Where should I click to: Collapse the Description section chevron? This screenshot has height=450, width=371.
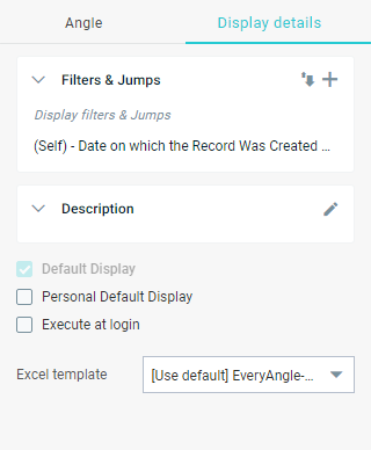click(38, 209)
